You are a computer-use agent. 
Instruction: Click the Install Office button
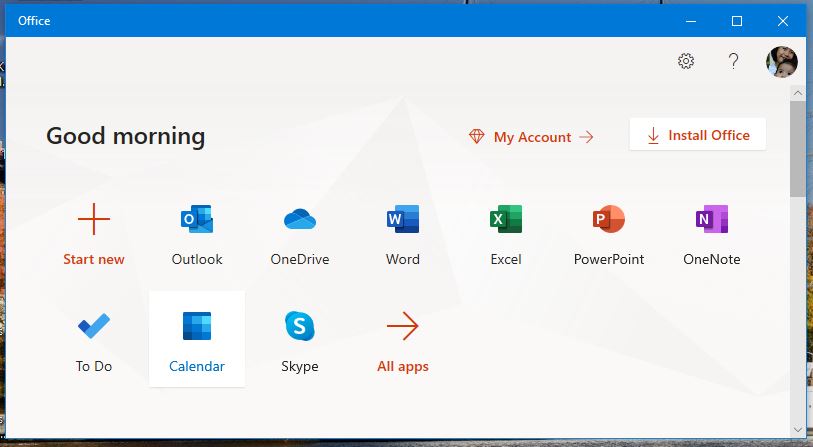[697, 134]
